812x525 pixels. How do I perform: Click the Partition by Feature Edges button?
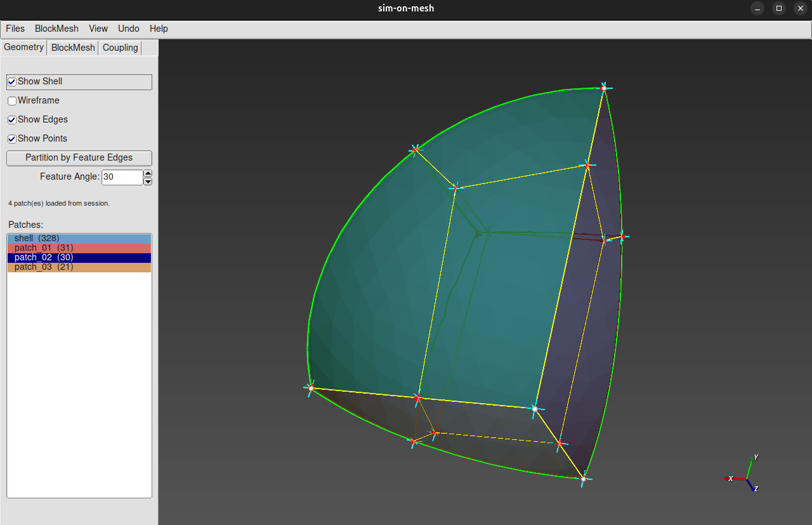[79, 157]
